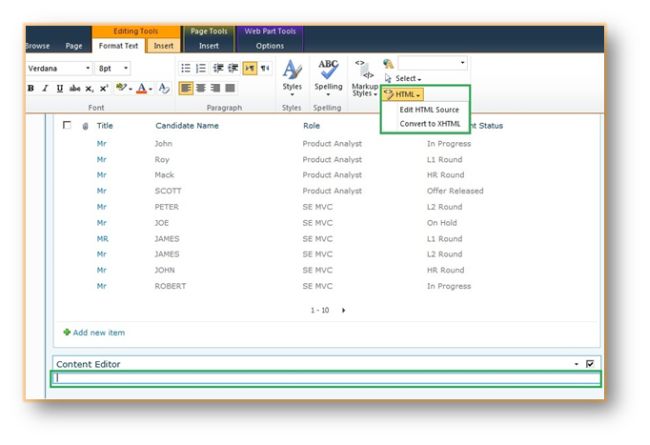Insert a bulleted list
The height and width of the screenshot is (445, 650).
point(186,68)
